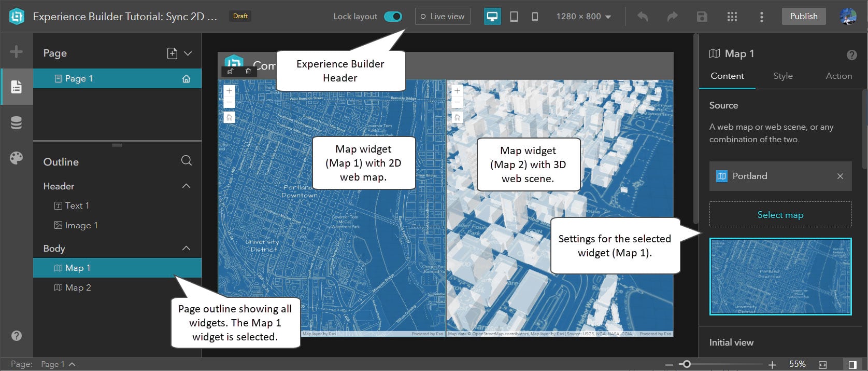
Task: Enable Live view
Action: pyautogui.click(x=443, y=17)
